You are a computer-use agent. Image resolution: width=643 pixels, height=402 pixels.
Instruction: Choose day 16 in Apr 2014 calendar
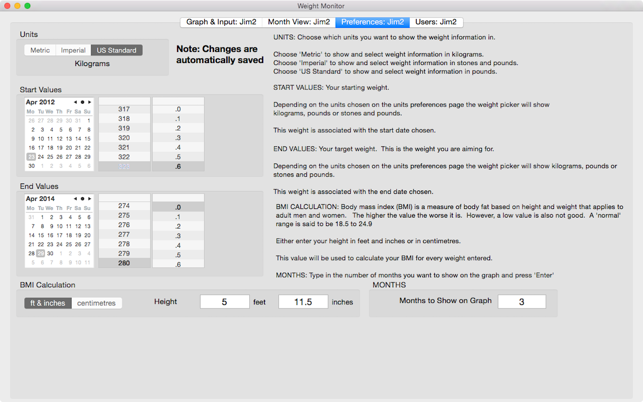click(50, 235)
